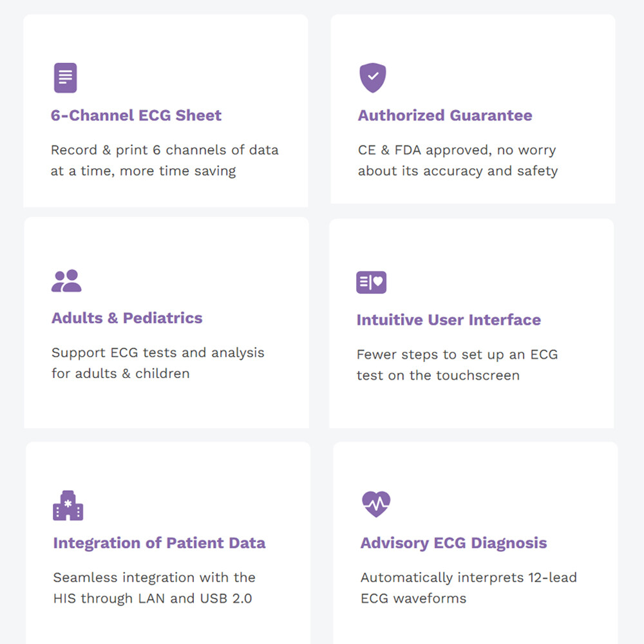Click the "CE & FDA approved" description text
The image size is (644, 644).
(x=457, y=151)
